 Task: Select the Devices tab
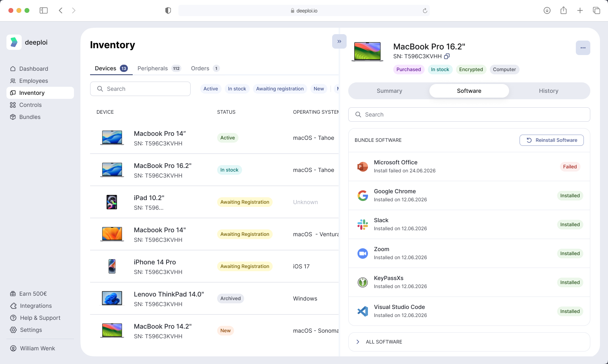click(x=111, y=68)
